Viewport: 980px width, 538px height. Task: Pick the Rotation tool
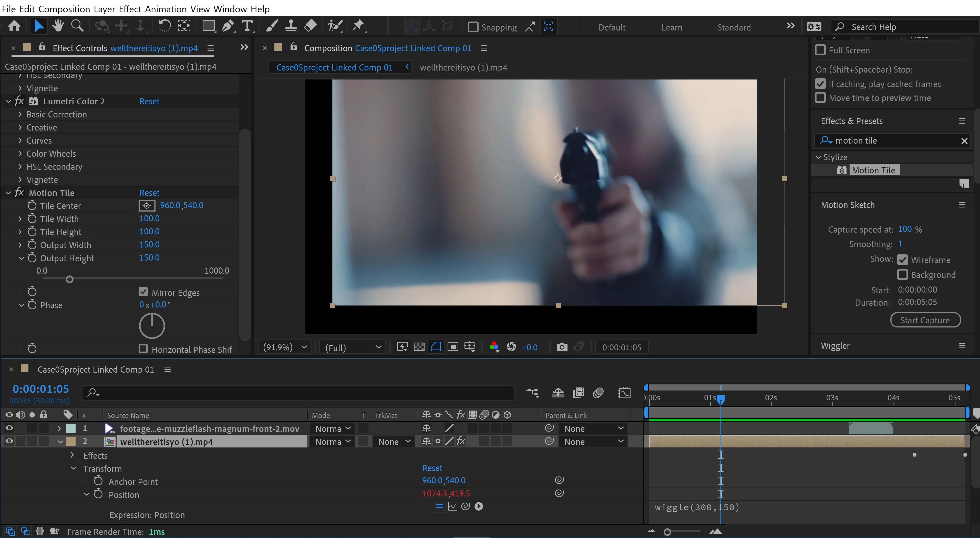pyautogui.click(x=164, y=26)
